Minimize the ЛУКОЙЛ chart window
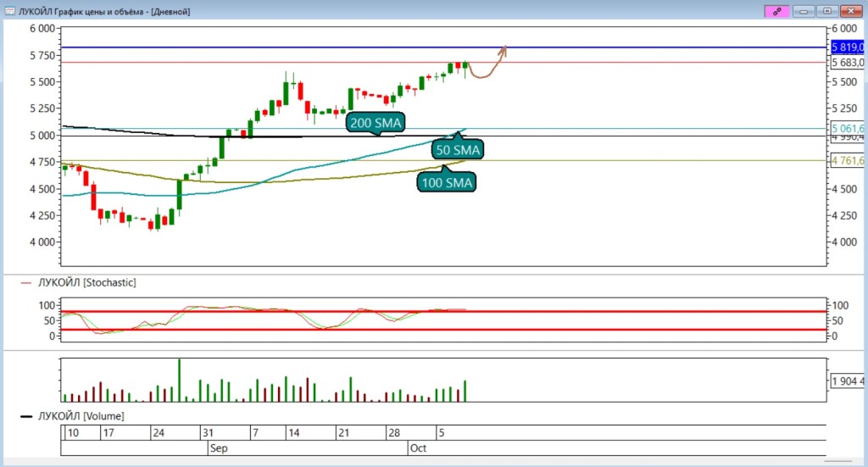 (x=804, y=11)
